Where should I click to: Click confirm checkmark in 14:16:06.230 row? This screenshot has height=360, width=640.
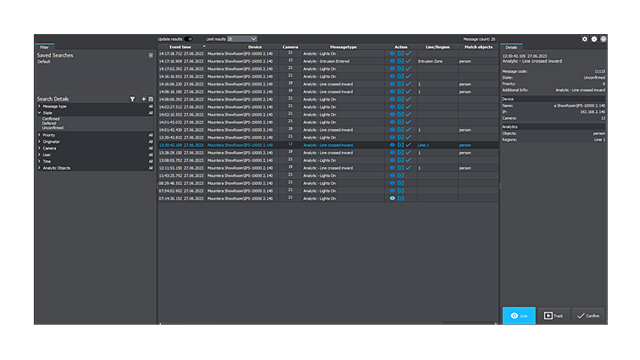click(408, 84)
